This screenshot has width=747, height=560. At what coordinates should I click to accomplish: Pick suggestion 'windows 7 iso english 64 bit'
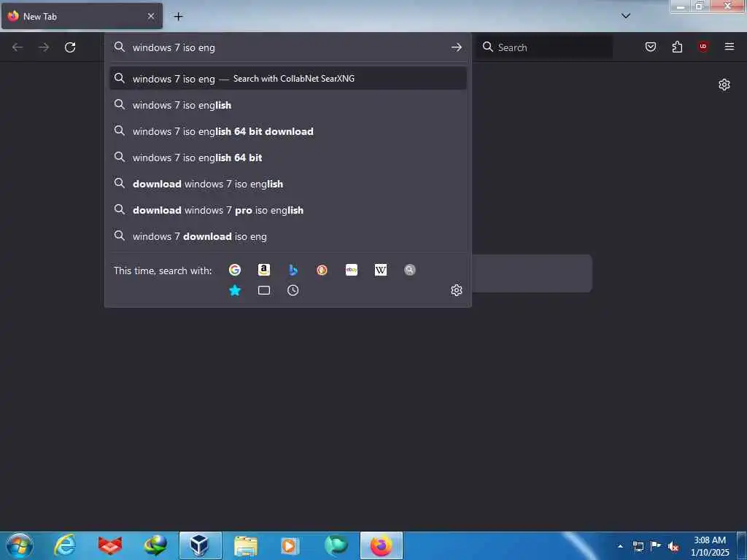point(287,157)
